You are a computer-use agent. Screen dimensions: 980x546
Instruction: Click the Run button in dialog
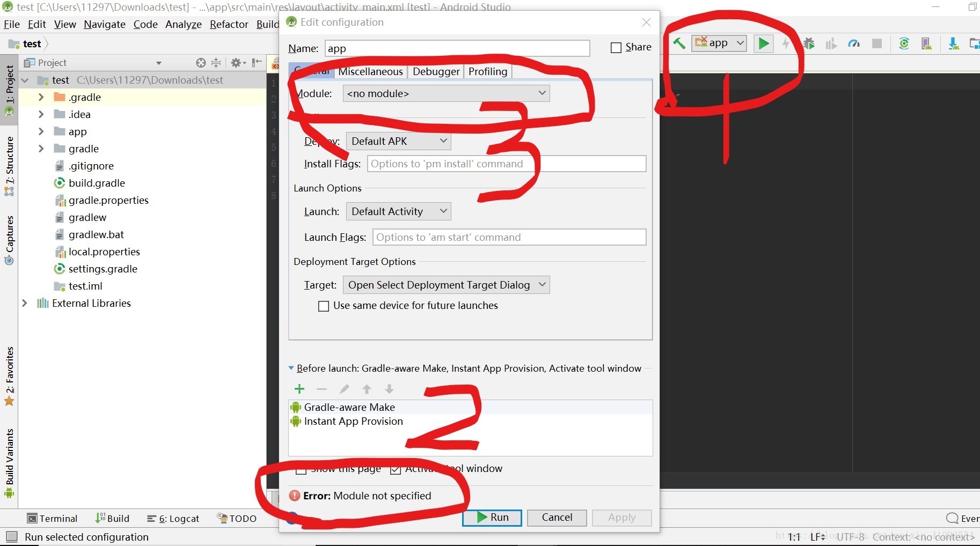coord(492,518)
